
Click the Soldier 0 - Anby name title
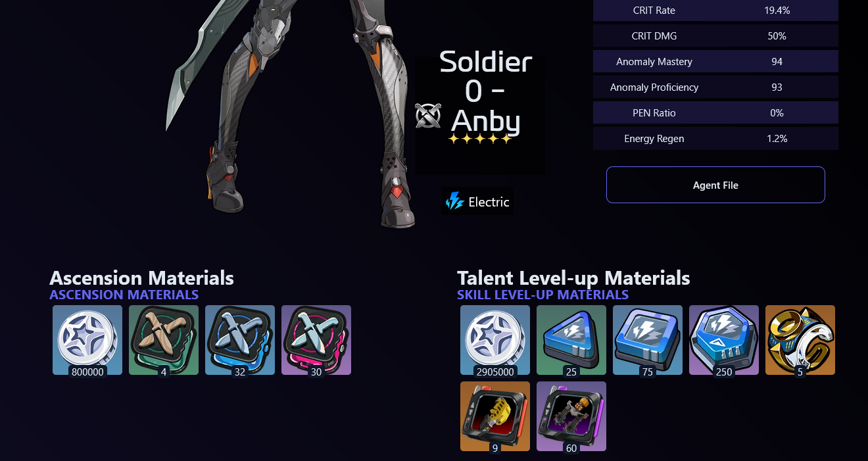[x=486, y=91]
